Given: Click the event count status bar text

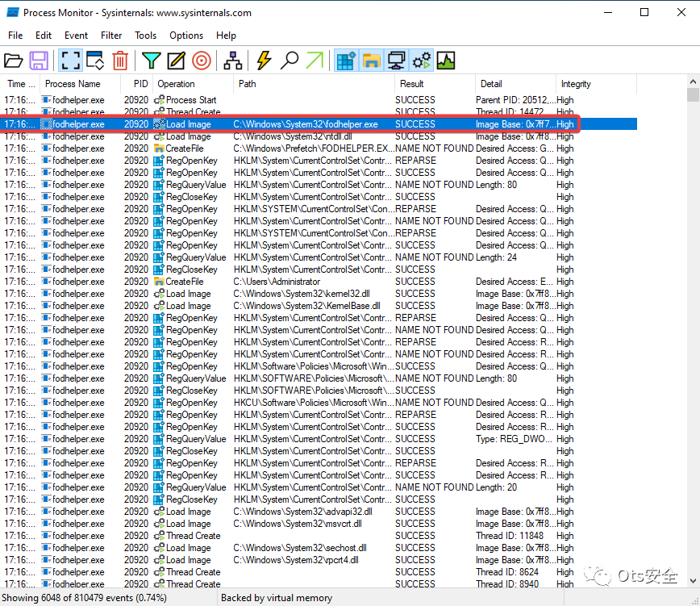Looking at the screenshot, I should [x=85, y=597].
